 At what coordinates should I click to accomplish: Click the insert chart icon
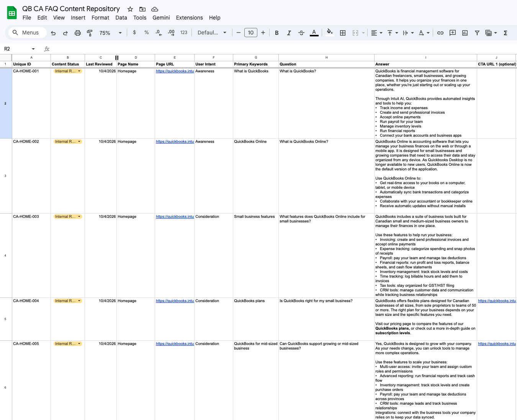[465, 33]
